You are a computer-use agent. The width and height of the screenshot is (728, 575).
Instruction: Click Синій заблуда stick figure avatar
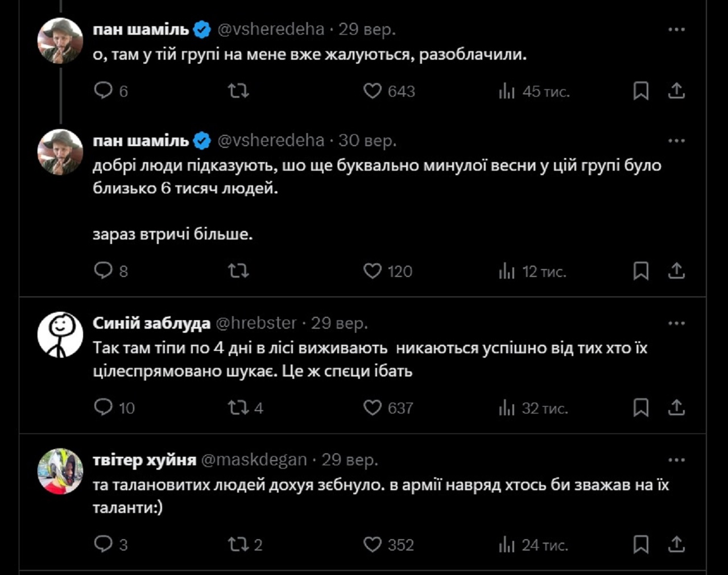coord(60,334)
